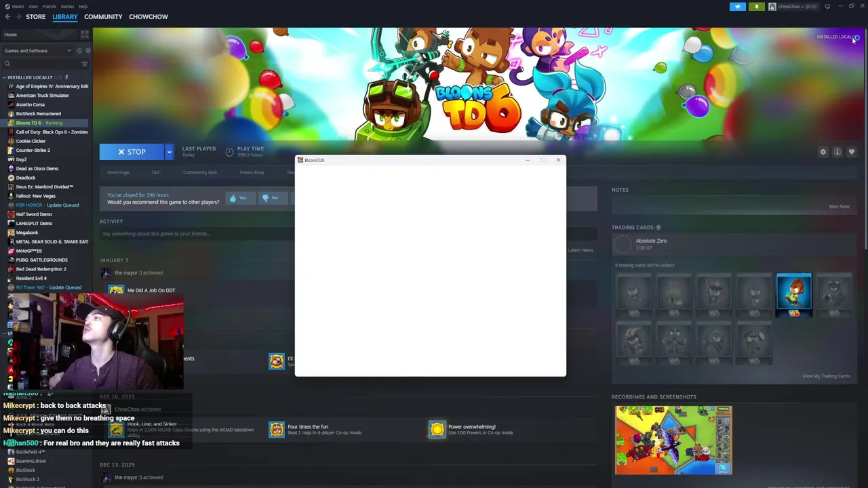868x488 pixels.
Task: Select American Truck Simulator in library
Action: click(x=42, y=96)
